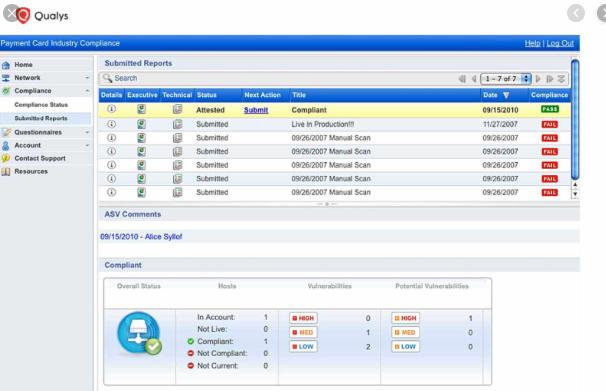Open Compliance Status submenu item
The image size is (606, 391).
point(41,105)
